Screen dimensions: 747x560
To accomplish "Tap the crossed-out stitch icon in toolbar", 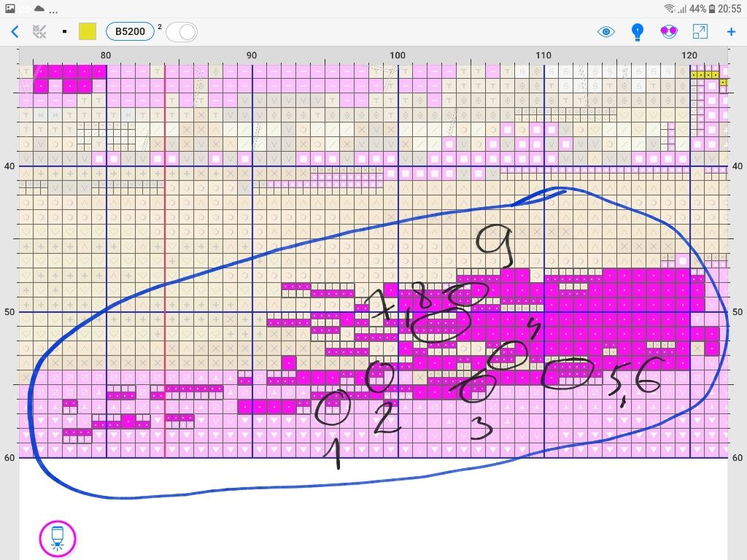I will (x=40, y=31).
